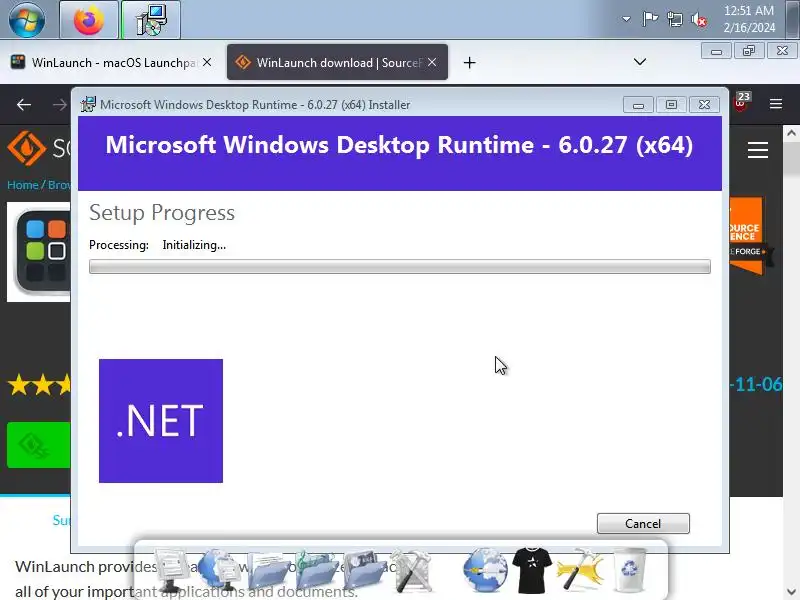This screenshot has height=600, width=800.
Task: Open the Windows Start orb
Action: click(x=27, y=19)
